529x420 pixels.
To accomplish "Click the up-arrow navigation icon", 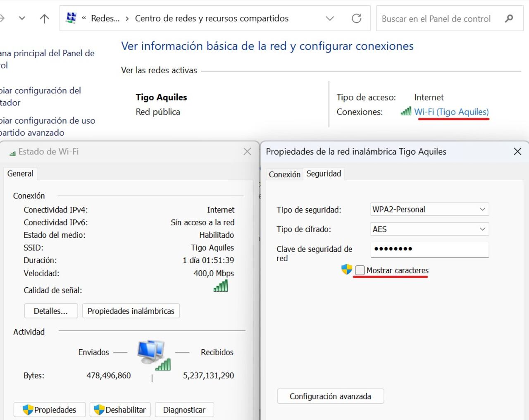I will [43, 18].
